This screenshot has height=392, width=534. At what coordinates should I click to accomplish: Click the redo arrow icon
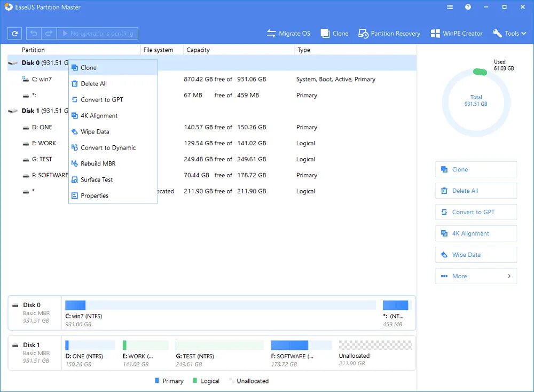pyautogui.click(x=49, y=33)
